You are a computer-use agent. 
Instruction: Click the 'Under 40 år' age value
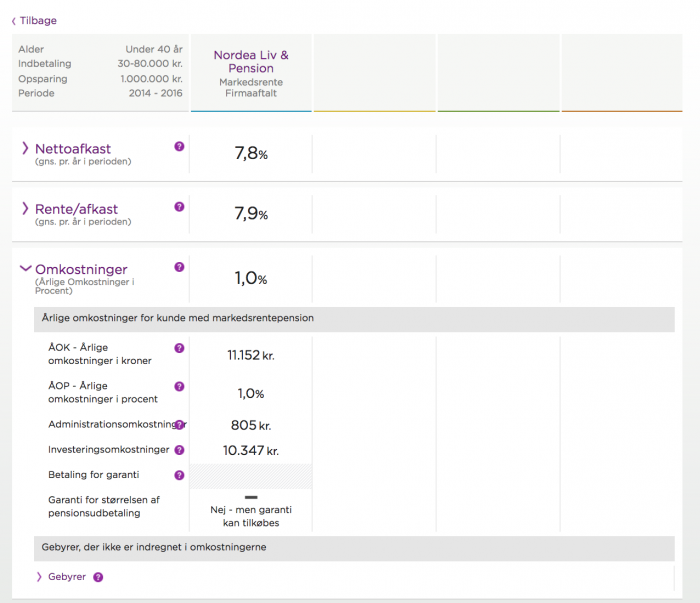(x=154, y=49)
